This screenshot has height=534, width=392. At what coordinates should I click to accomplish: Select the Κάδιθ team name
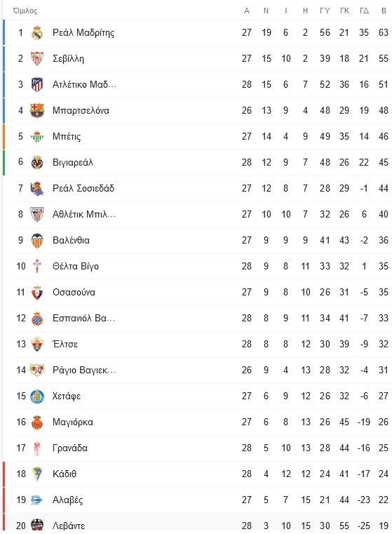point(65,474)
